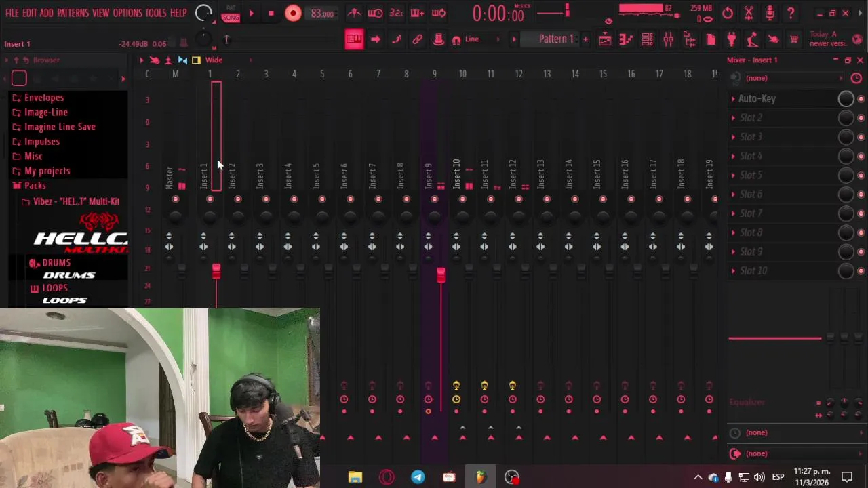The image size is (868, 488).
Task: Open the DRUMS folder in the Hellcat kit
Action: click(56, 263)
